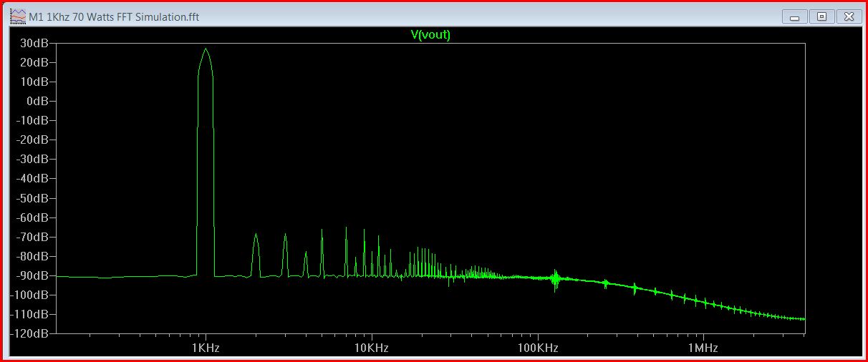The width and height of the screenshot is (868, 362).
Task: Click the 1MHz frequency axis label
Action: pos(703,348)
